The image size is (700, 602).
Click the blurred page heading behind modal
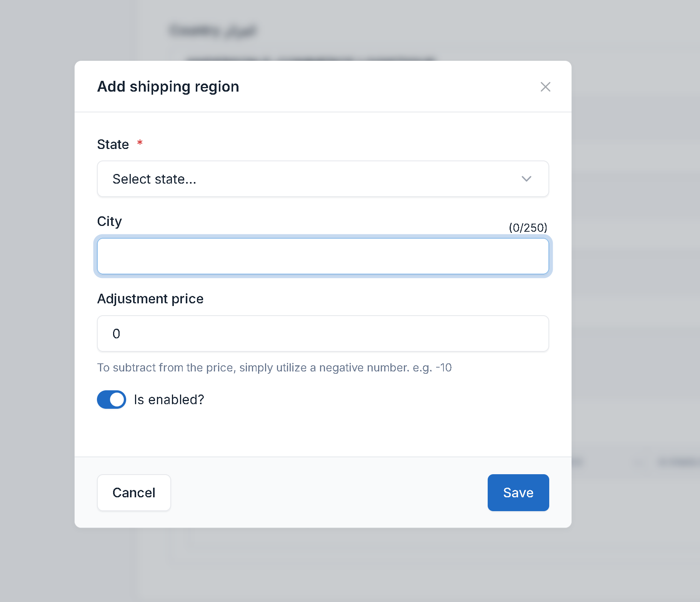pyautogui.click(x=213, y=30)
